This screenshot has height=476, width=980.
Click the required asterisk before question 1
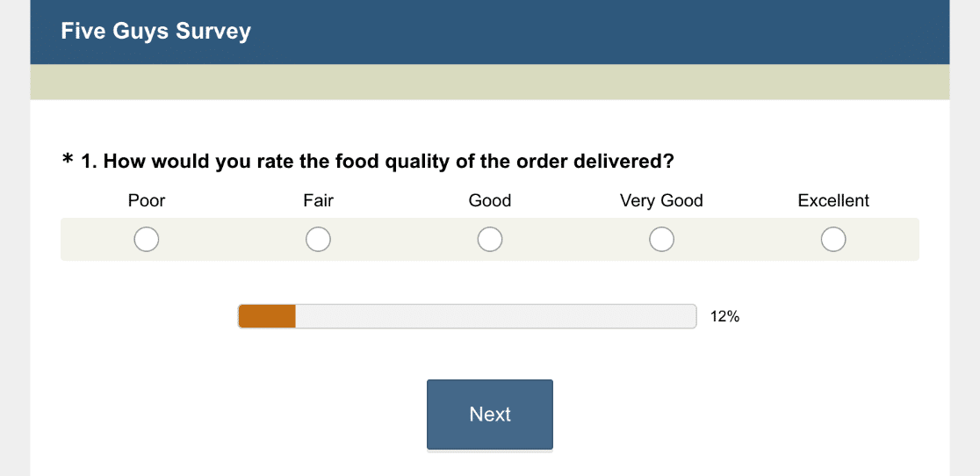(x=68, y=161)
